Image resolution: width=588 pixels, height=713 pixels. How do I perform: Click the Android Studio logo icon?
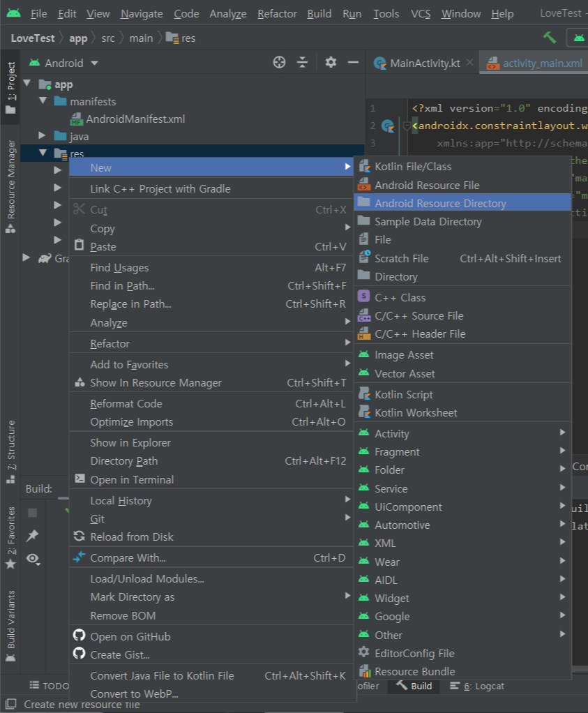coord(14,13)
